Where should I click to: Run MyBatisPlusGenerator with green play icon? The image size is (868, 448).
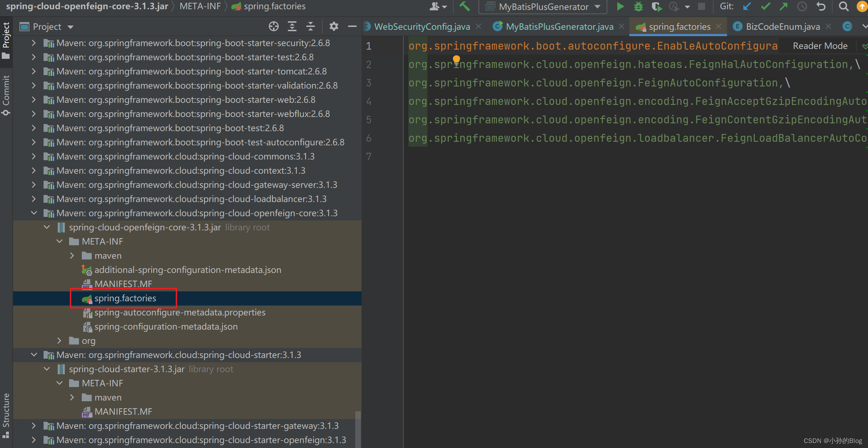pos(620,6)
